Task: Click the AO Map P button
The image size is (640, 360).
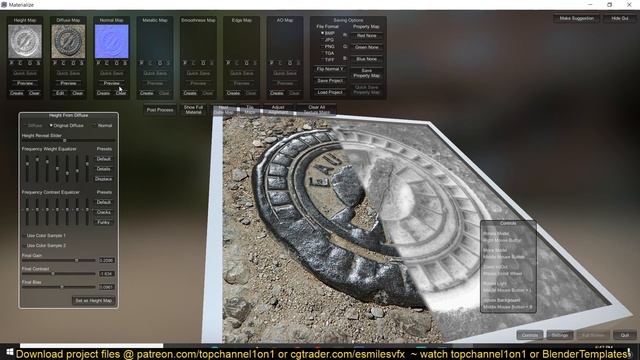Action: [x=271, y=63]
